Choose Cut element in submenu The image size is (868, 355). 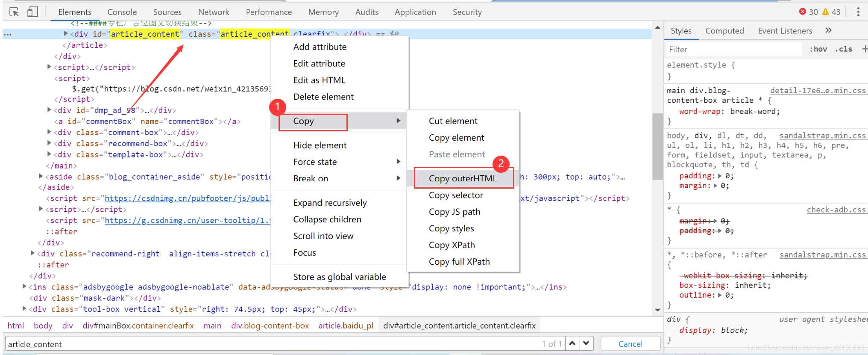tap(463, 121)
